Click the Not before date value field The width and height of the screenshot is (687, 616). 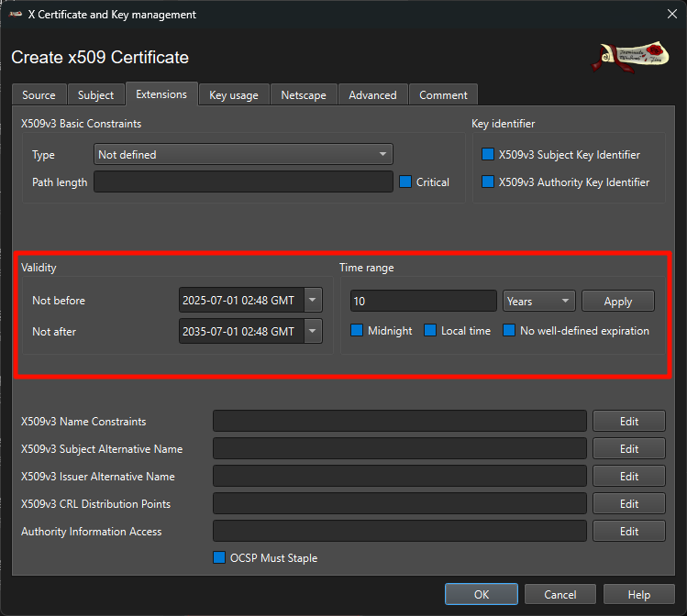click(241, 300)
